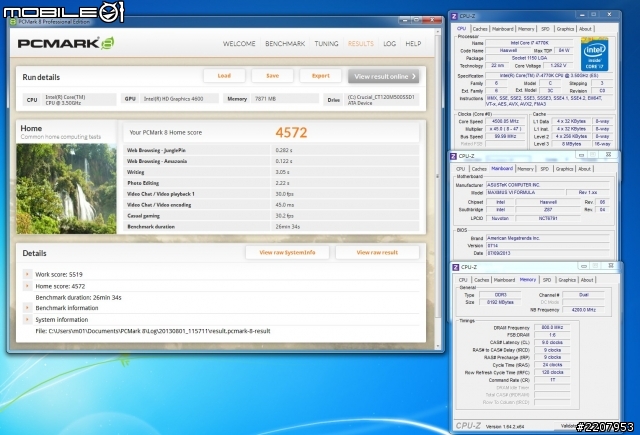Click the Video Chat / Video playback 1 row
Screen dimensions: 640x435
click(271, 194)
